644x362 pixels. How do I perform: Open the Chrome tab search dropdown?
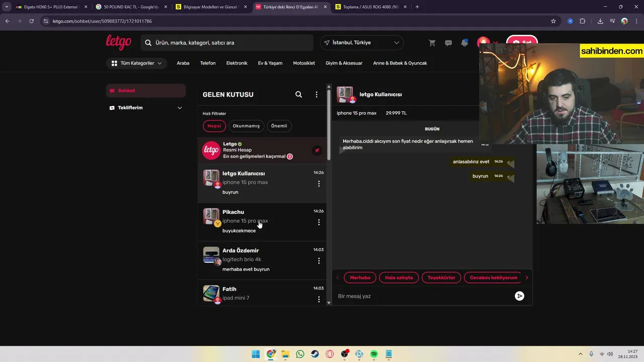coord(7,7)
